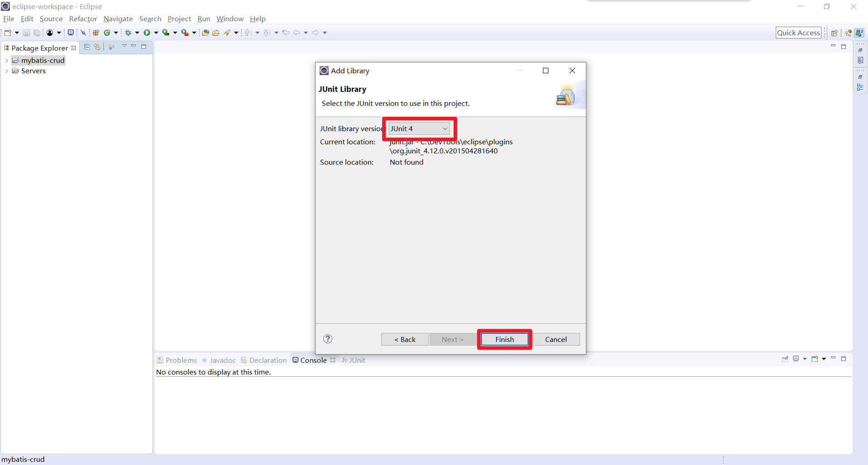Screen dimensions: 868x465
Task: Click the Display Selected Console icon
Action: point(796,359)
